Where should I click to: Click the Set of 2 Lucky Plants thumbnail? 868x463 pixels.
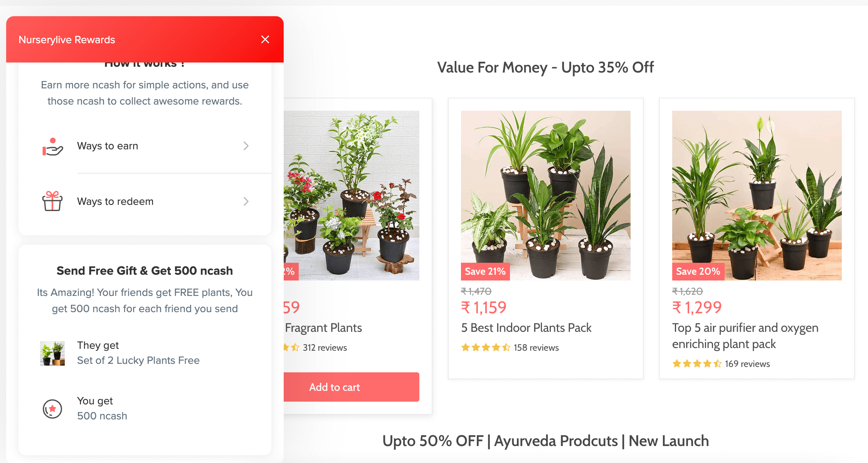[x=52, y=353]
